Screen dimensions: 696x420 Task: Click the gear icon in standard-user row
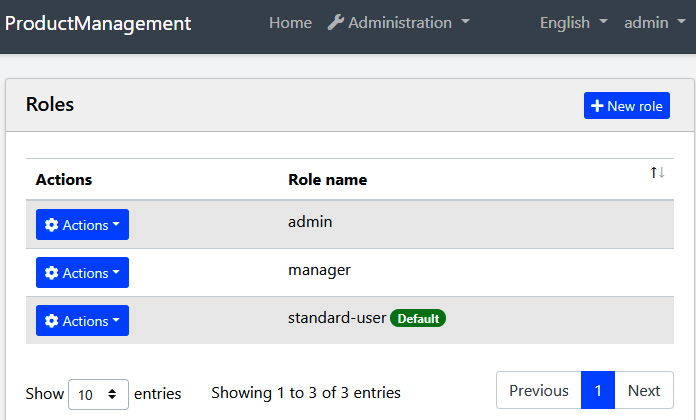52,321
